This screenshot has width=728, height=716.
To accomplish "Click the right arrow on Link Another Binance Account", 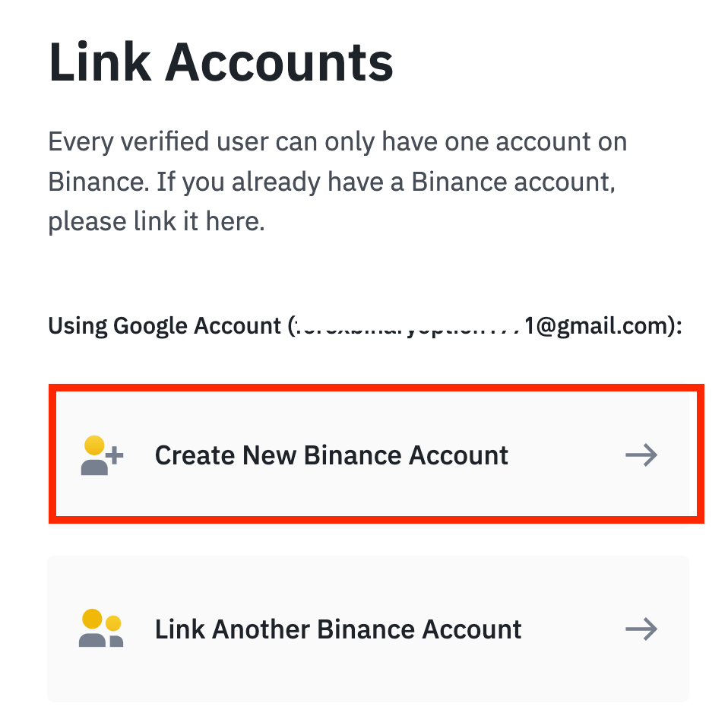I will [641, 629].
